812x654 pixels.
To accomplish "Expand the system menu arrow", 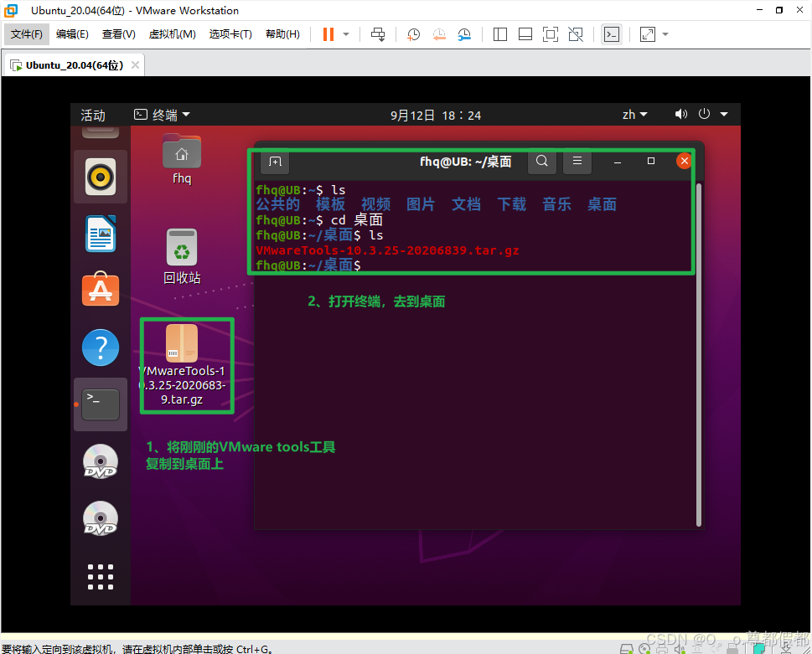I will coord(724,115).
